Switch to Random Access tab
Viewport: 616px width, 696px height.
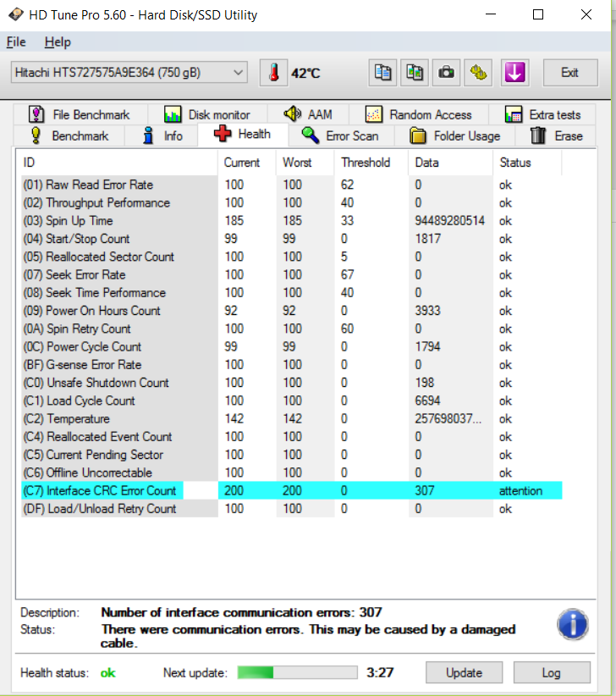pos(418,114)
